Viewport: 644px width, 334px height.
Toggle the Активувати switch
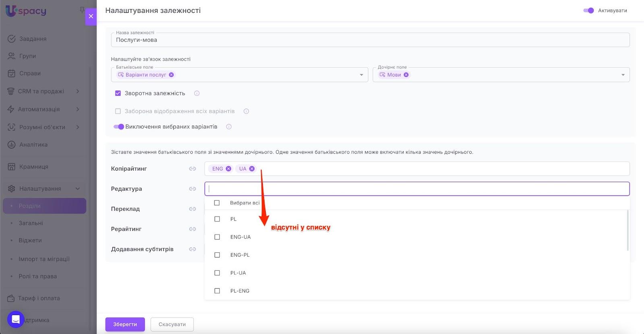(x=588, y=10)
